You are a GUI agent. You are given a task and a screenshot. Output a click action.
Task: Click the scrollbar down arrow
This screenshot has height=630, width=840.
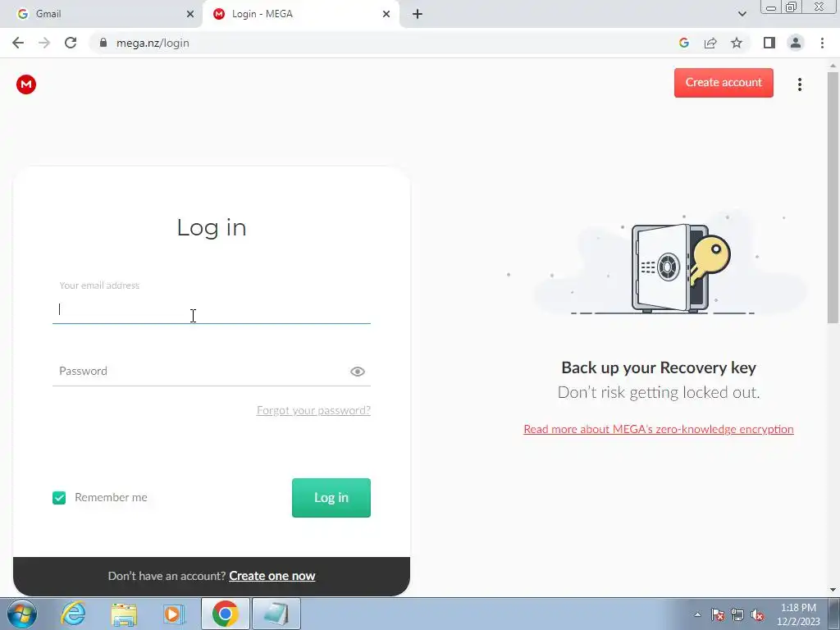pos(833,591)
